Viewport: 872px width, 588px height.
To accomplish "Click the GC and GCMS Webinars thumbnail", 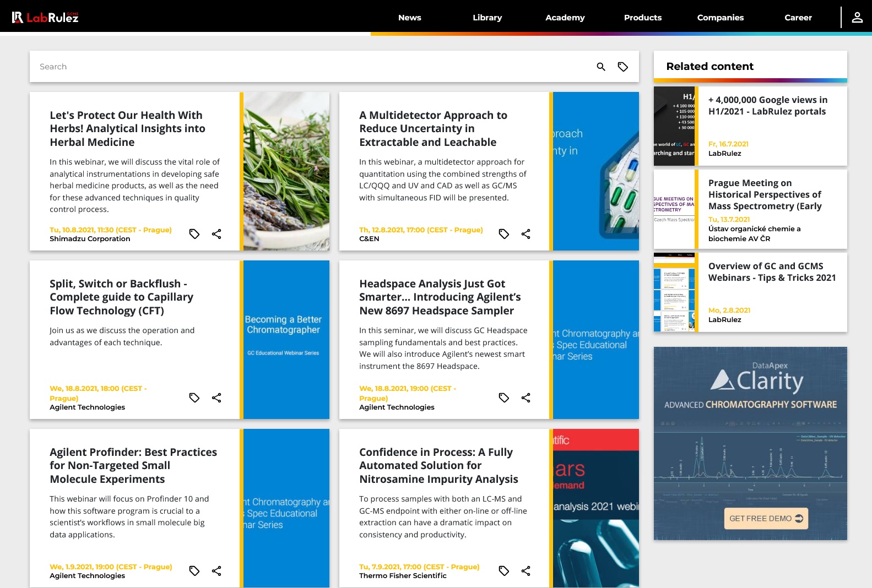I will coord(674,292).
